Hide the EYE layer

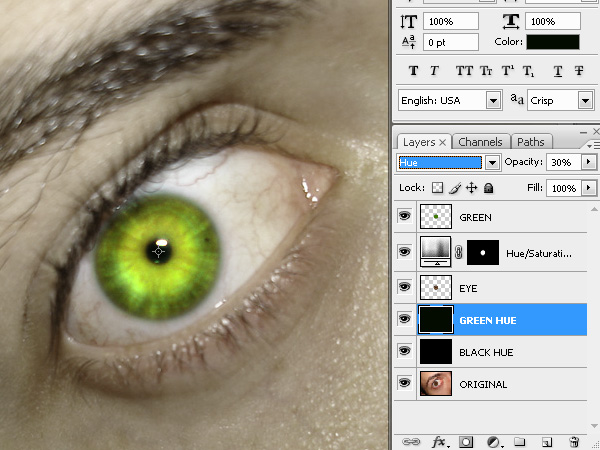click(x=404, y=287)
